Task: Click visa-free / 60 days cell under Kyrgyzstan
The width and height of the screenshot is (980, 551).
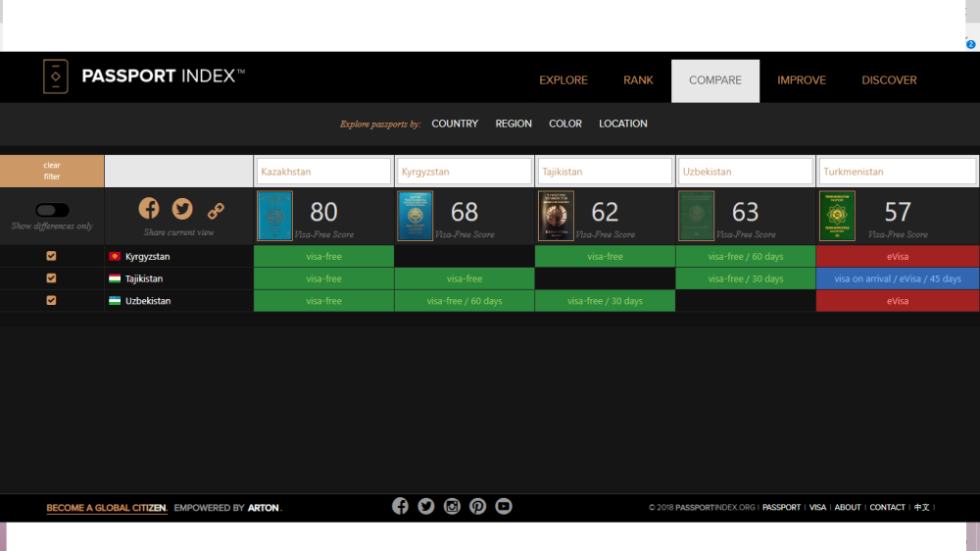Action: pos(465,301)
